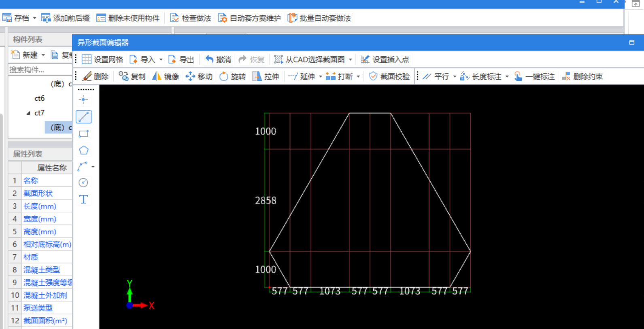Select highlighted (底) item under ct7
The width and height of the screenshot is (644, 329).
(59, 128)
